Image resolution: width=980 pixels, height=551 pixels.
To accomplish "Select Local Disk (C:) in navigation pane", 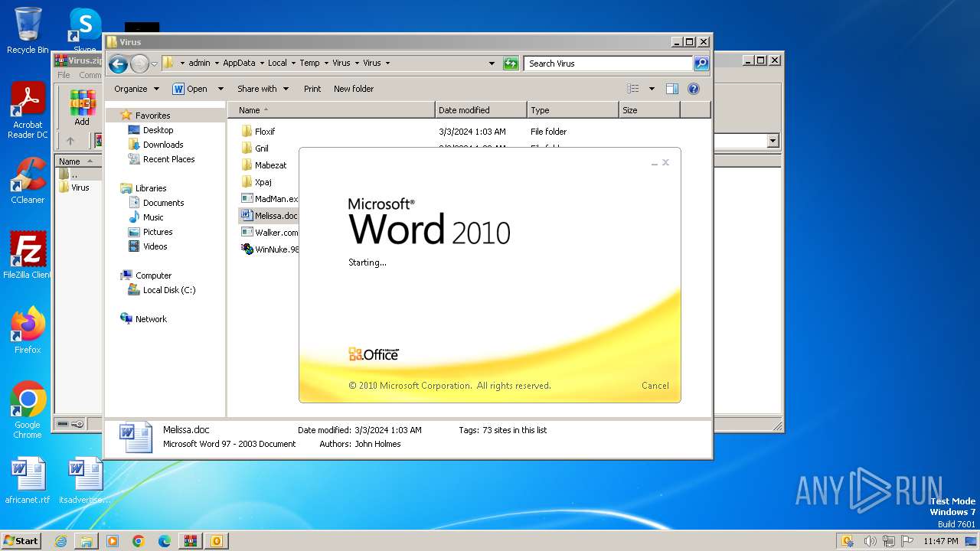I will pos(162,290).
